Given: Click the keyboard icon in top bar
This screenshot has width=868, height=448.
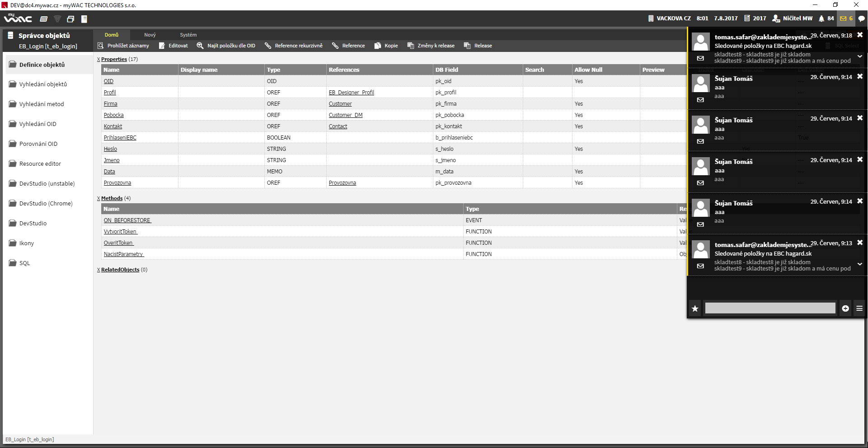Looking at the screenshot, I should (44, 19).
